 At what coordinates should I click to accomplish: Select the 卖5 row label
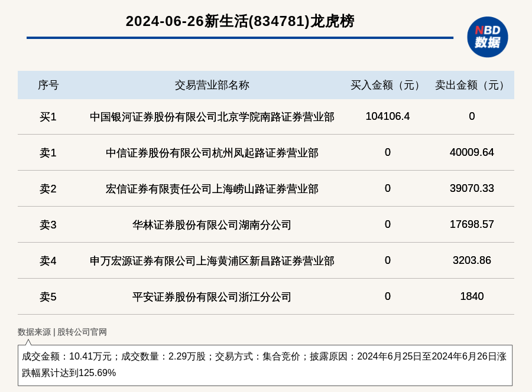tap(48, 297)
